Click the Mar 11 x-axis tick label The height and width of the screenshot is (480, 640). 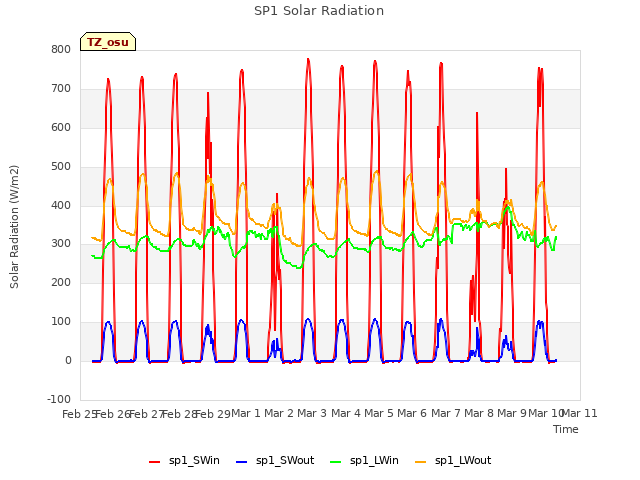tap(580, 413)
